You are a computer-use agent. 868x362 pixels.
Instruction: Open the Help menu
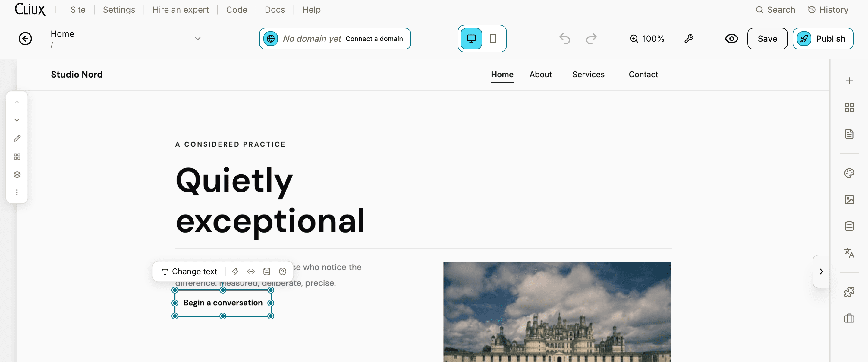coord(311,10)
